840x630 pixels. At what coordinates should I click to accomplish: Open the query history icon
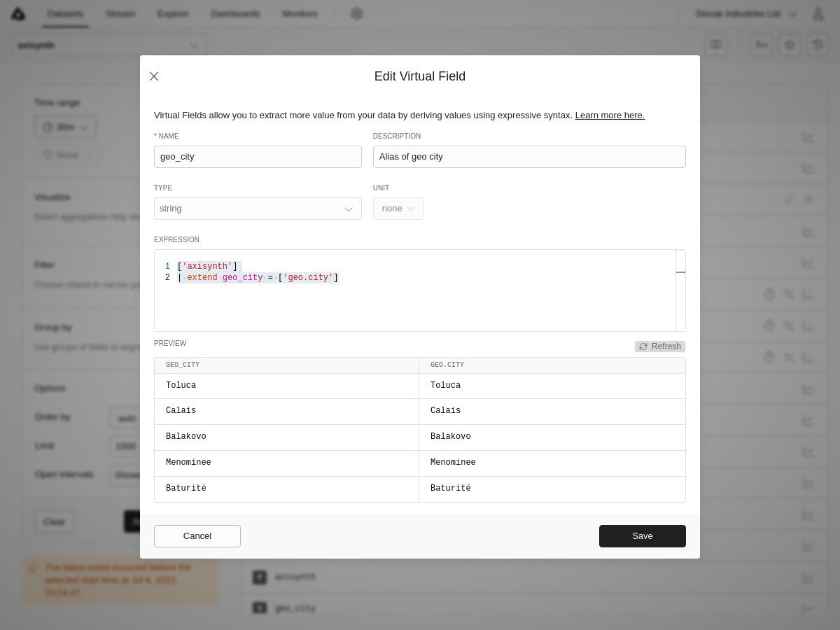pos(818,45)
